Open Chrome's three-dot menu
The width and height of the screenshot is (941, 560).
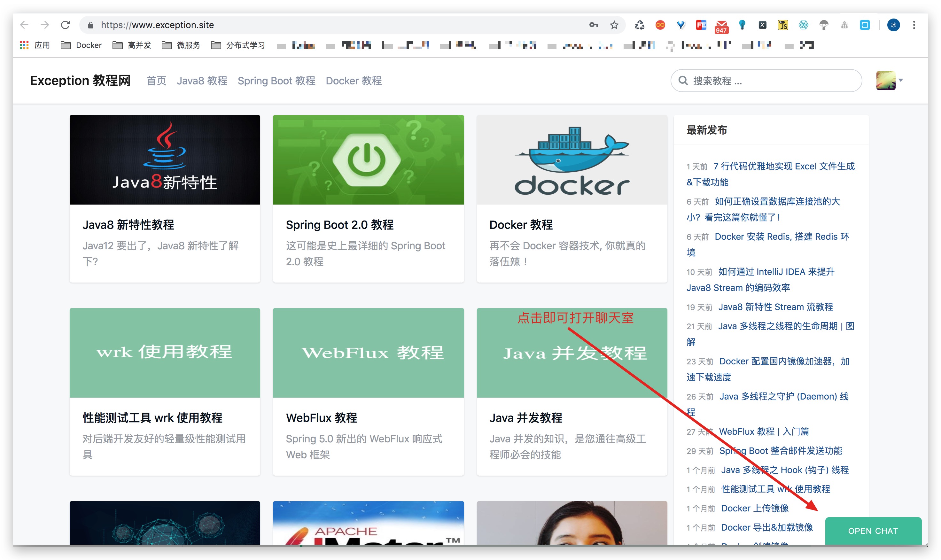[x=914, y=25]
